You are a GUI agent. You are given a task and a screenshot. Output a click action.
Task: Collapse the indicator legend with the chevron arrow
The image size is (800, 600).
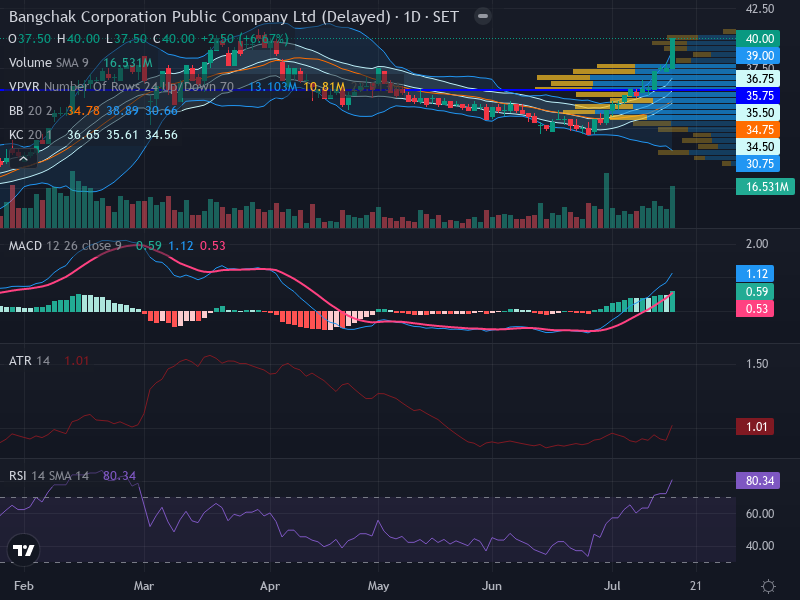coord(23,159)
